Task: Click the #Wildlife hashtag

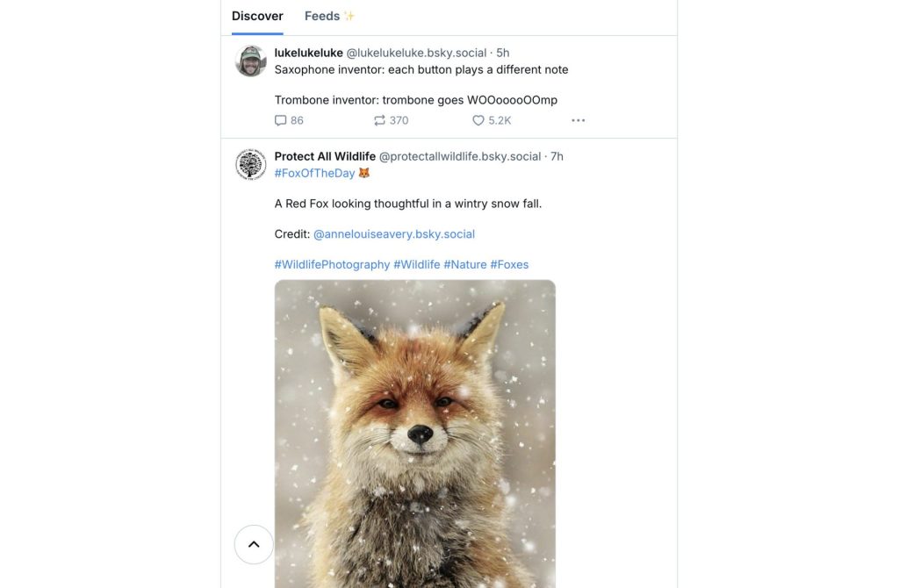Action: pos(417,264)
